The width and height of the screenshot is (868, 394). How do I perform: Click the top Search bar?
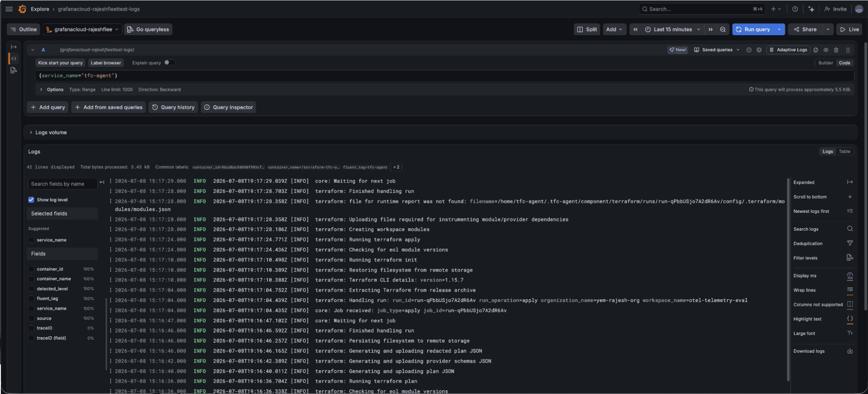coord(702,9)
